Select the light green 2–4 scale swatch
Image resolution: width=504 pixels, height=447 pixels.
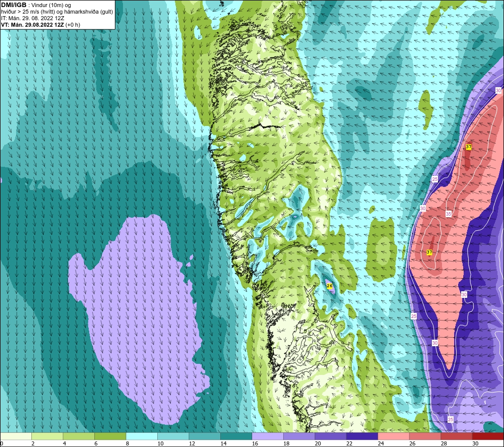(x=47, y=436)
